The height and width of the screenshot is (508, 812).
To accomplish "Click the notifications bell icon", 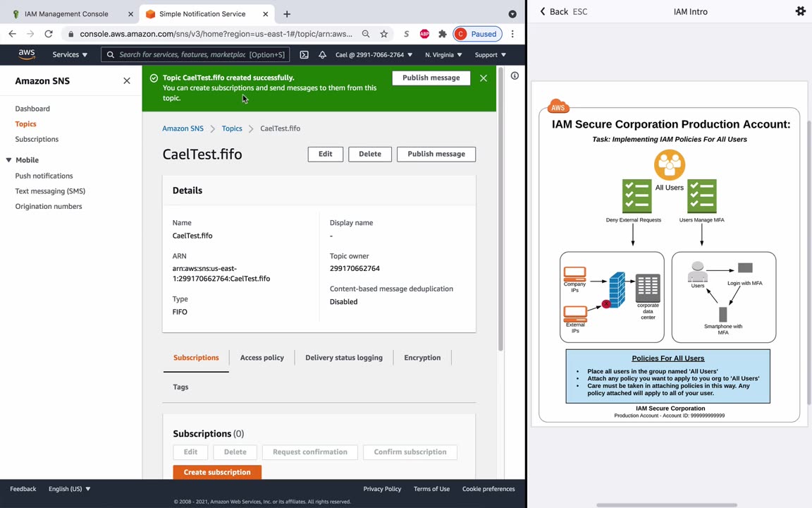I will click(x=322, y=55).
